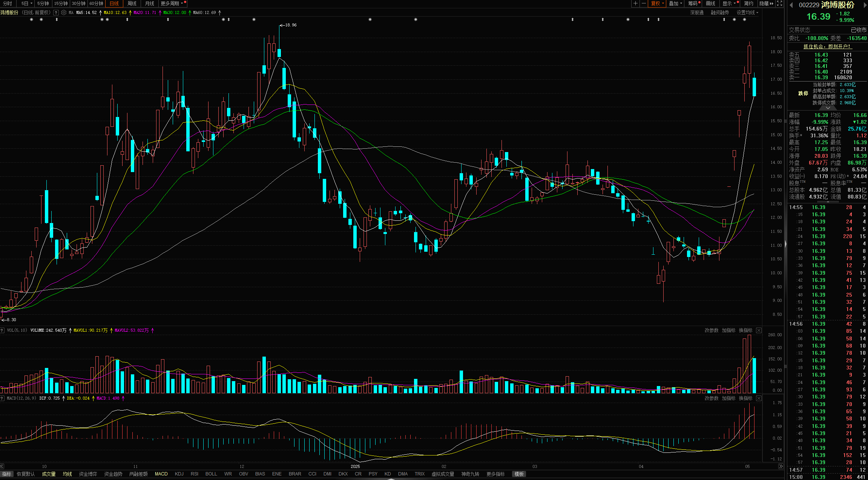Go to next stock arrow

[x=865, y=5]
